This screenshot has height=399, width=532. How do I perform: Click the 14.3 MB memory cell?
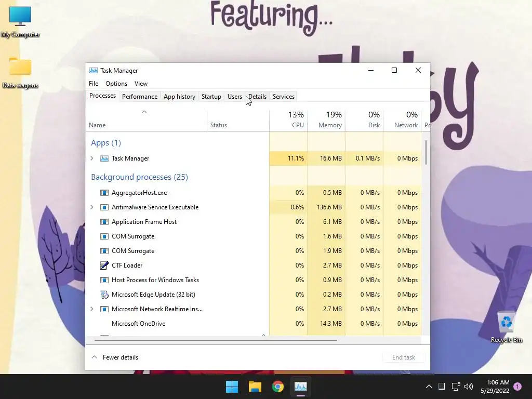(326, 324)
